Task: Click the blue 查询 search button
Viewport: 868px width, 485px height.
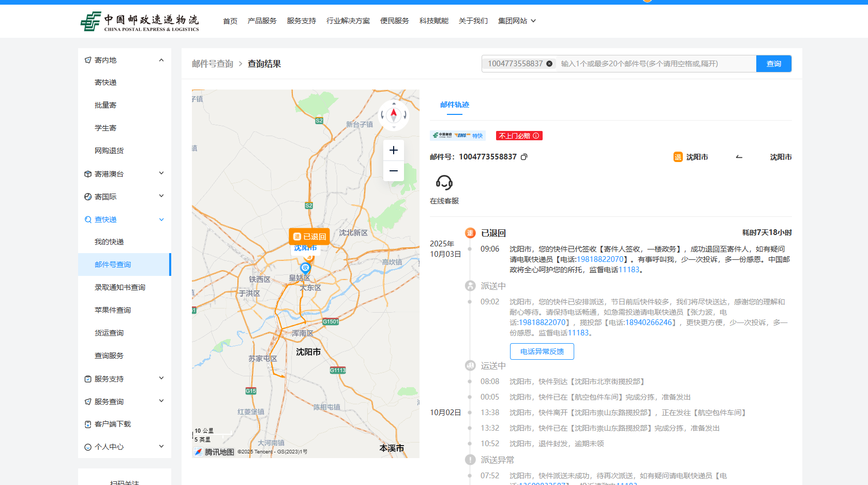Action: coord(773,64)
